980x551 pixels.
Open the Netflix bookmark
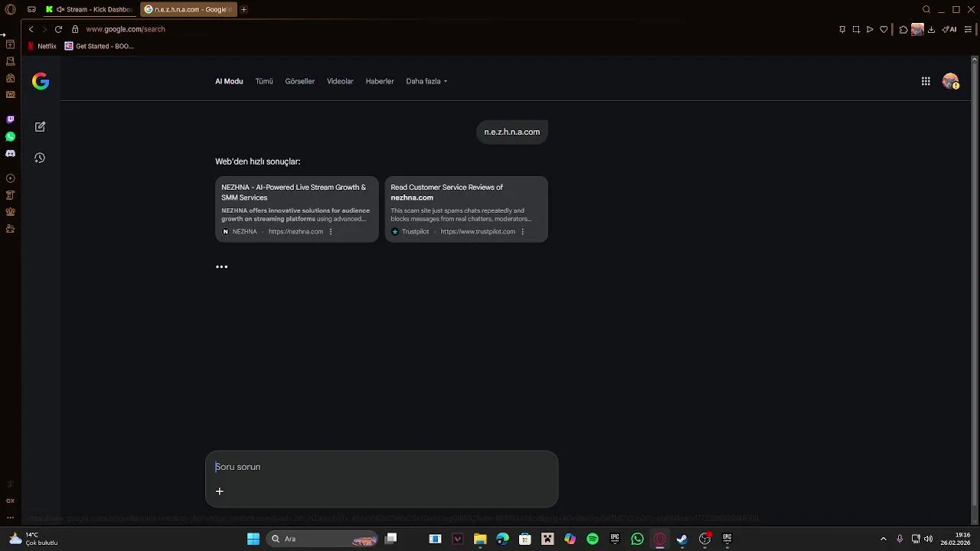[42, 46]
